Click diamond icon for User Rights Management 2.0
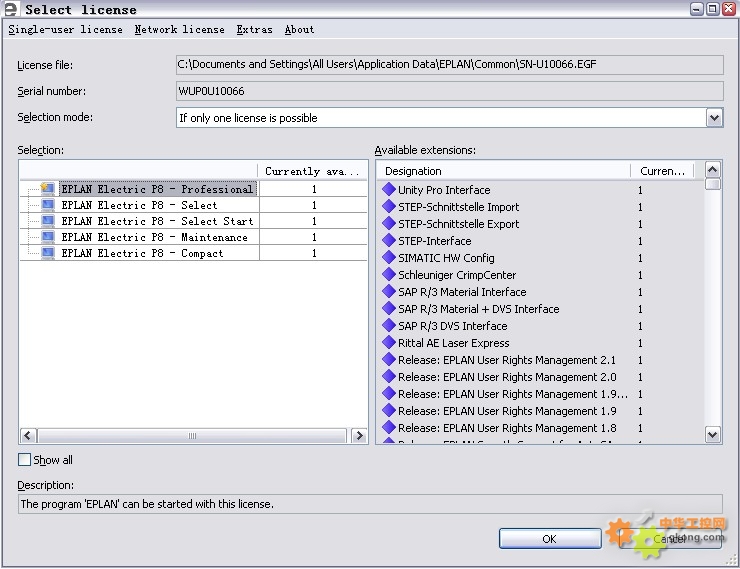Screen dimensions: 740x569 (x=388, y=376)
